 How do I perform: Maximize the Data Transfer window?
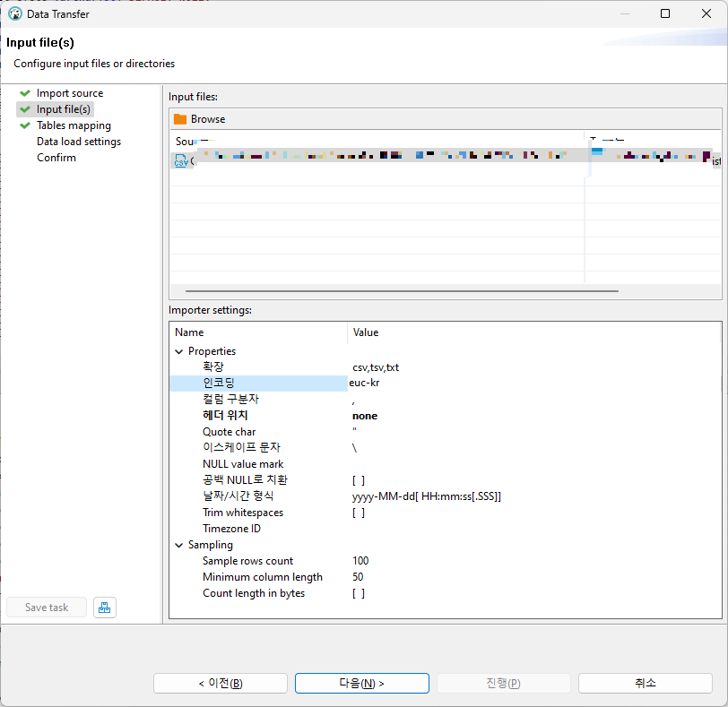click(665, 13)
